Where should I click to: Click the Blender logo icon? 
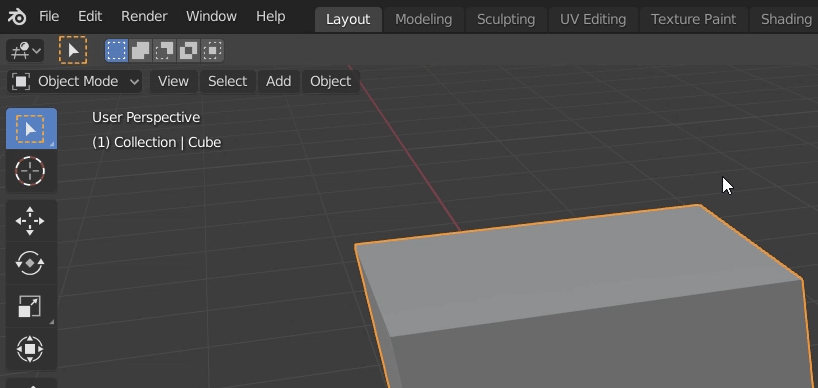17,17
